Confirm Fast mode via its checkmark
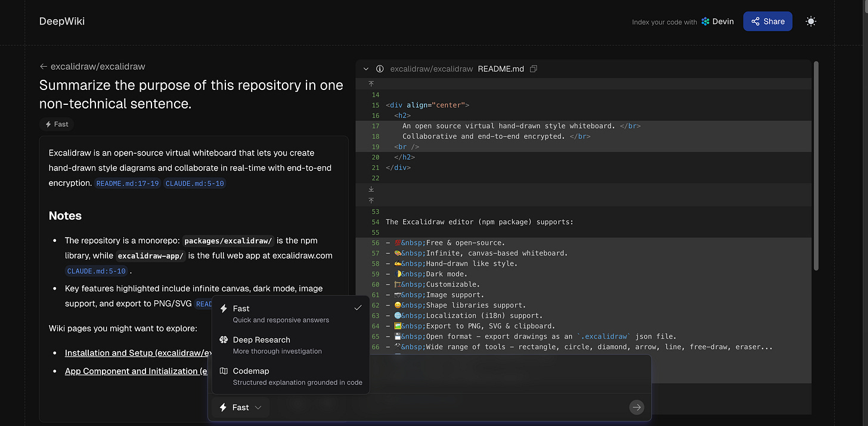Viewport: 868px width, 426px height. (x=358, y=307)
